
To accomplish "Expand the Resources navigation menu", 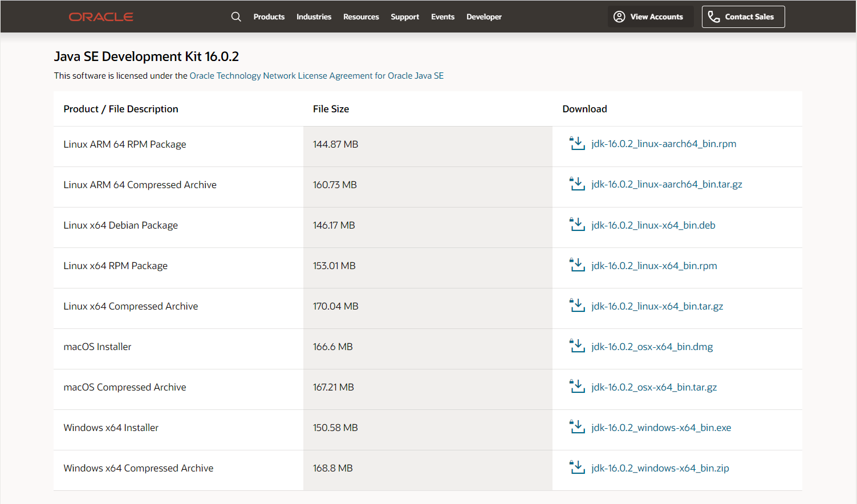I will pos(361,17).
